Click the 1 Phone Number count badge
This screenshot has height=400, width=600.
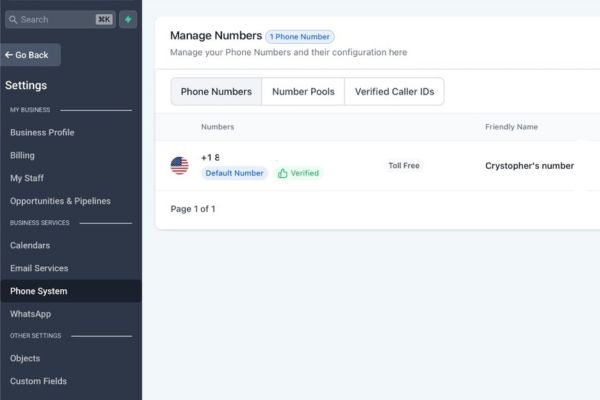[x=300, y=37]
